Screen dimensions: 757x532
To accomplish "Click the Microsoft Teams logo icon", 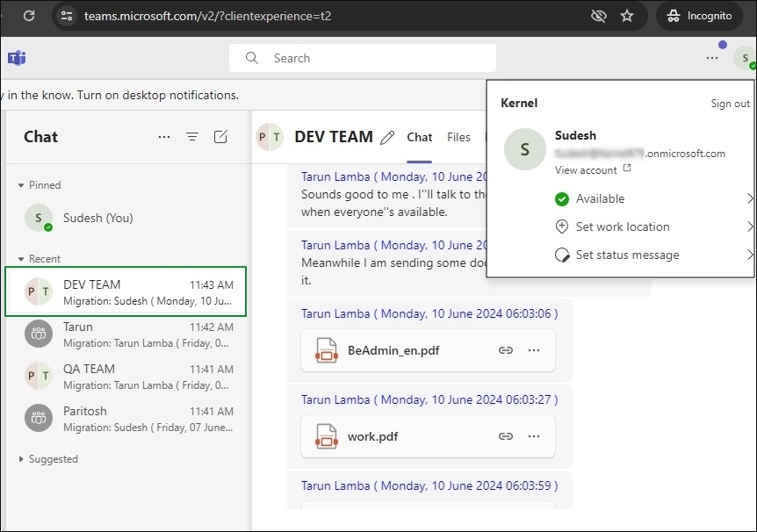I will click(17, 58).
